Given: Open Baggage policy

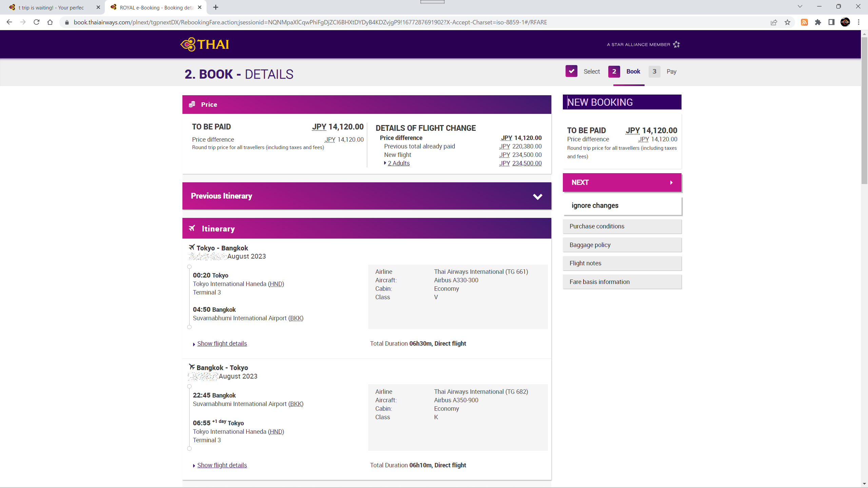Looking at the screenshot, I should coord(622,245).
